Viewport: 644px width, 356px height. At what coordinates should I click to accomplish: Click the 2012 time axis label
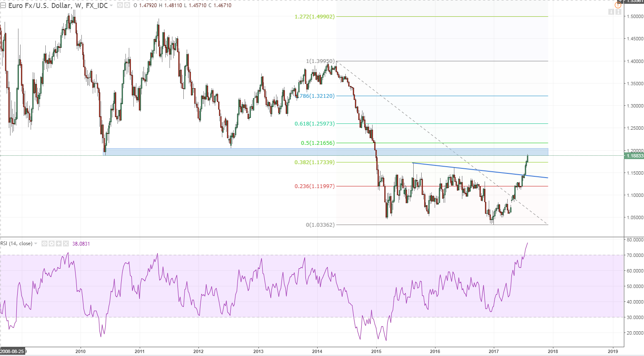198,351
